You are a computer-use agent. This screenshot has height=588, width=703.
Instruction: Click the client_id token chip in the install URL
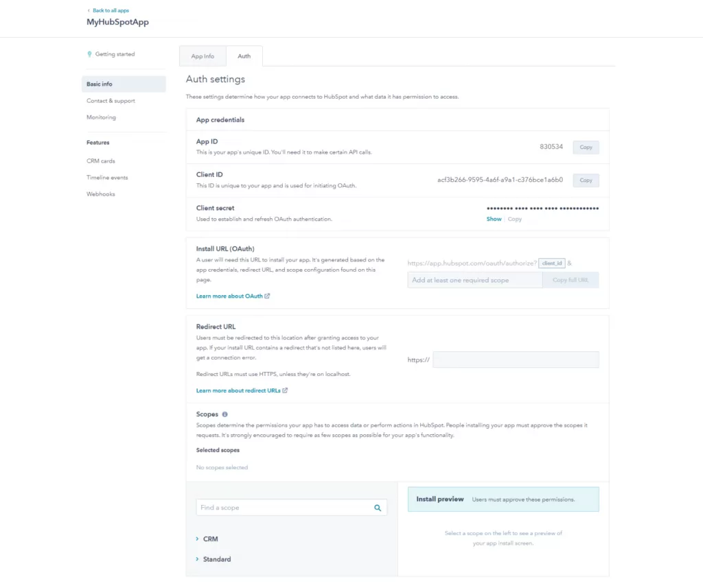(x=552, y=263)
